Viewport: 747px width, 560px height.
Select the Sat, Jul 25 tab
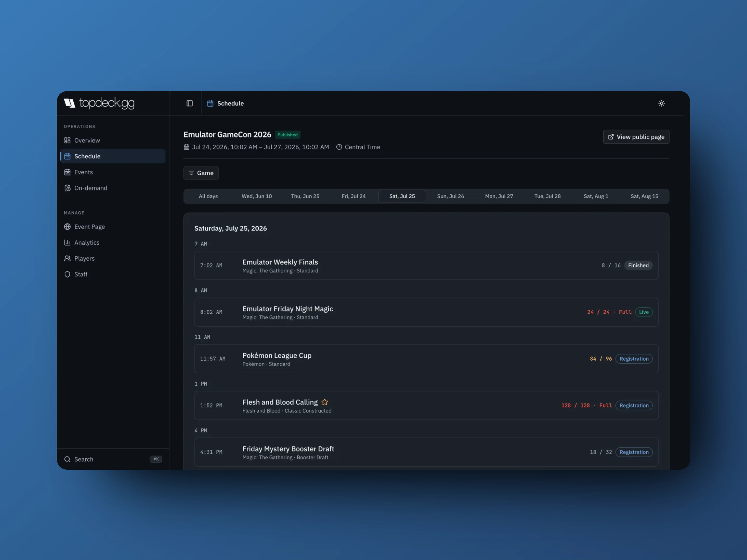pyautogui.click(x=402, y=196)
